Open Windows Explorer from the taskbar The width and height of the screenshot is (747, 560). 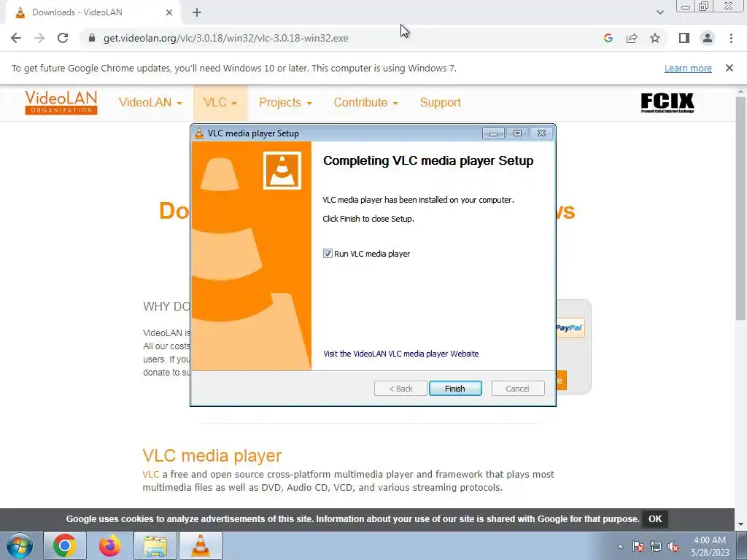click(155, 545)
